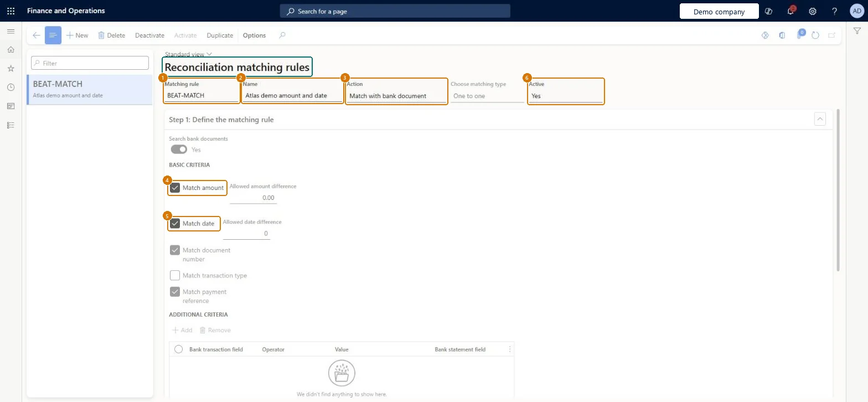Click Deactivate in the action pane
The width and height of the screenshot is (868, 402).
149,35
